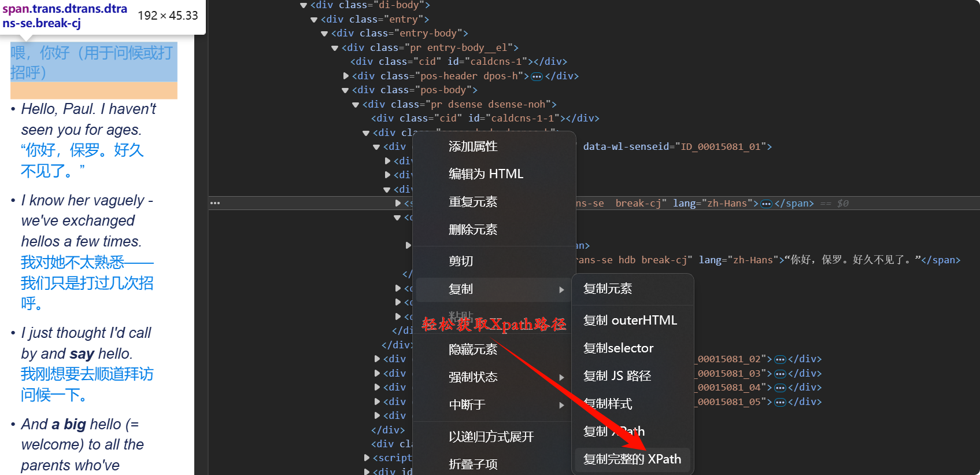Click the ellipsis badge in the selected break-cj span row

[x=766, y=204]
